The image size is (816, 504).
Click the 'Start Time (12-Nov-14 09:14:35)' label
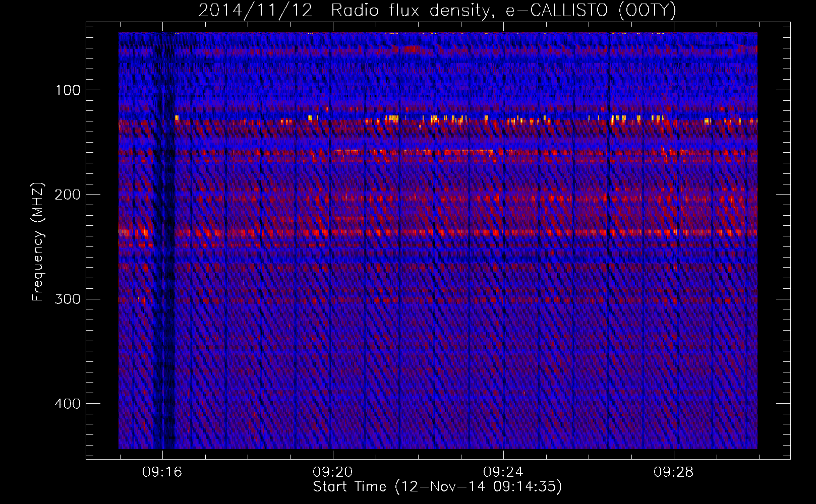coord(437,487)
